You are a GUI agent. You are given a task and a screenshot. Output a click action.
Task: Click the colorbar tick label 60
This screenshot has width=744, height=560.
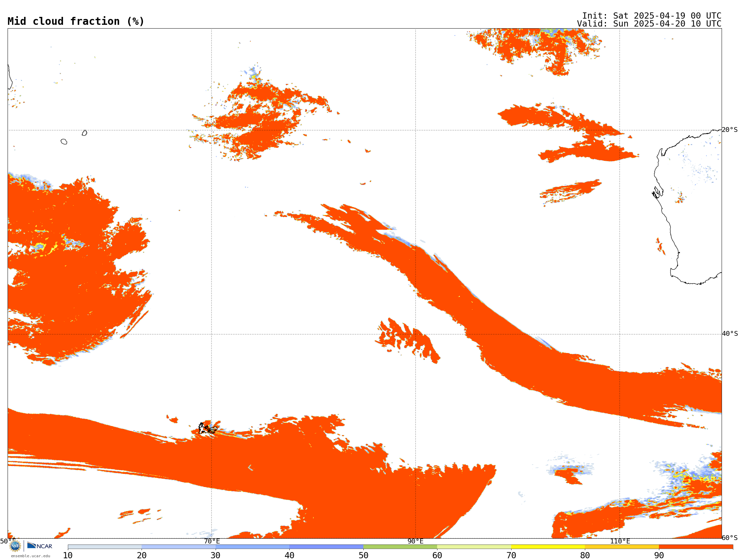point(437,556)
